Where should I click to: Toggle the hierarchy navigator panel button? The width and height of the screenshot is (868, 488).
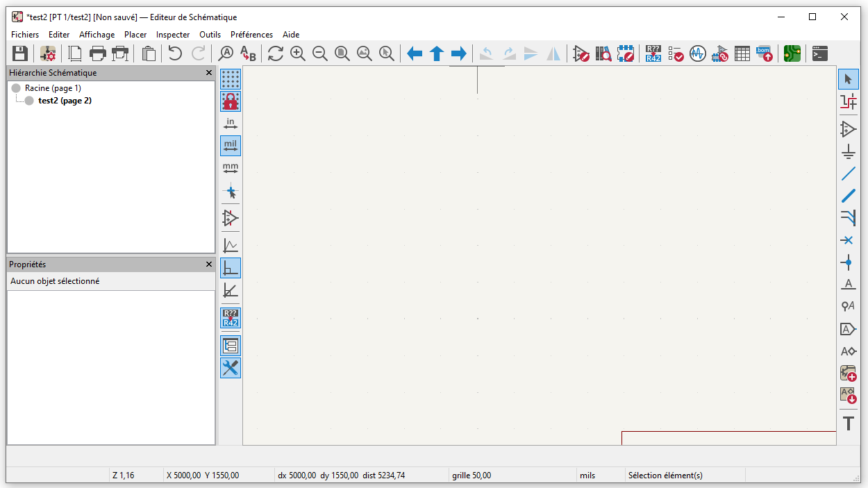231,345
